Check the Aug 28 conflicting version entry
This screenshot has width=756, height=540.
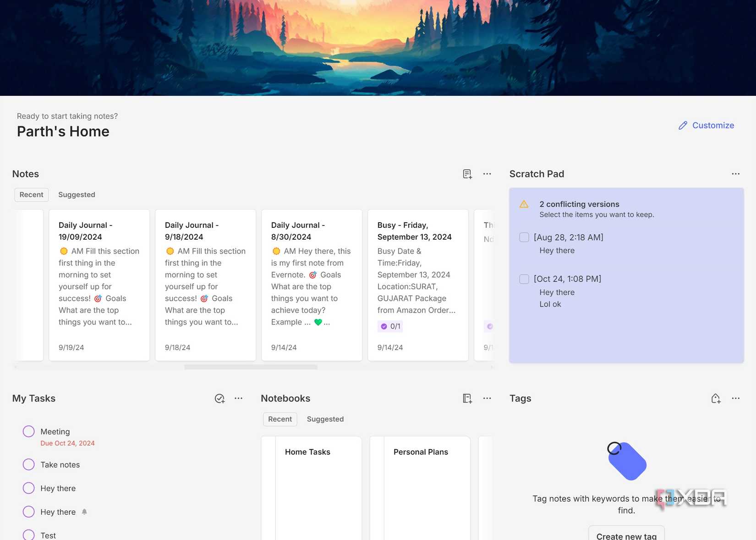(524, 237)
